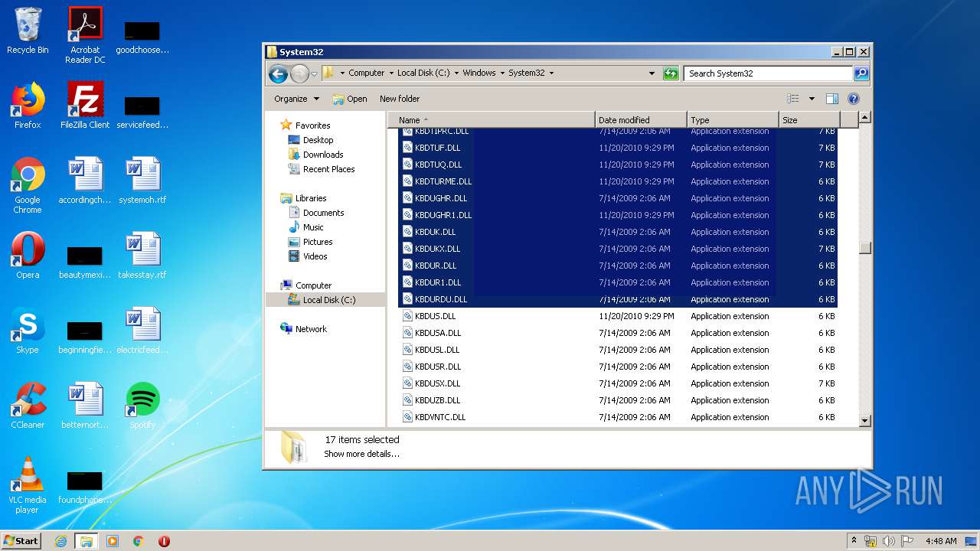
Task: Click Windows Media Player taskbar icon
Action: click(x=113, y=541)
